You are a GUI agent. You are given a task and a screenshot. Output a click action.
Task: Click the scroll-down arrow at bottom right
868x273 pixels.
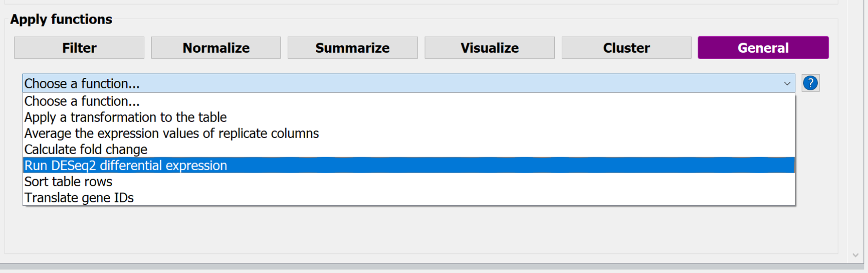click(855, 255)
